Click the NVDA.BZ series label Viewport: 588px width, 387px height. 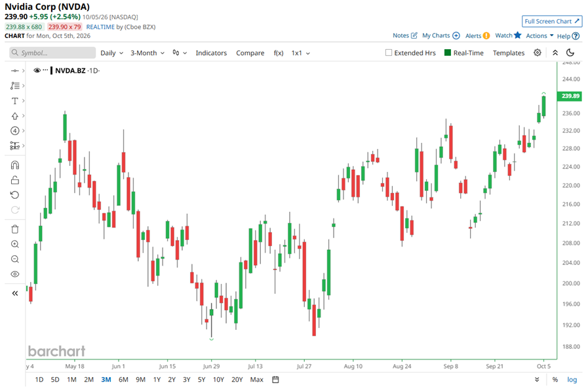coord(70,71)
